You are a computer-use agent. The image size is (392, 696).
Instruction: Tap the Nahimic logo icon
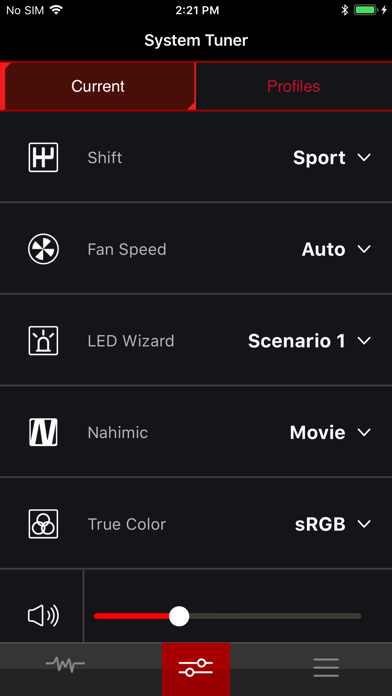click(x=43, y=432)
